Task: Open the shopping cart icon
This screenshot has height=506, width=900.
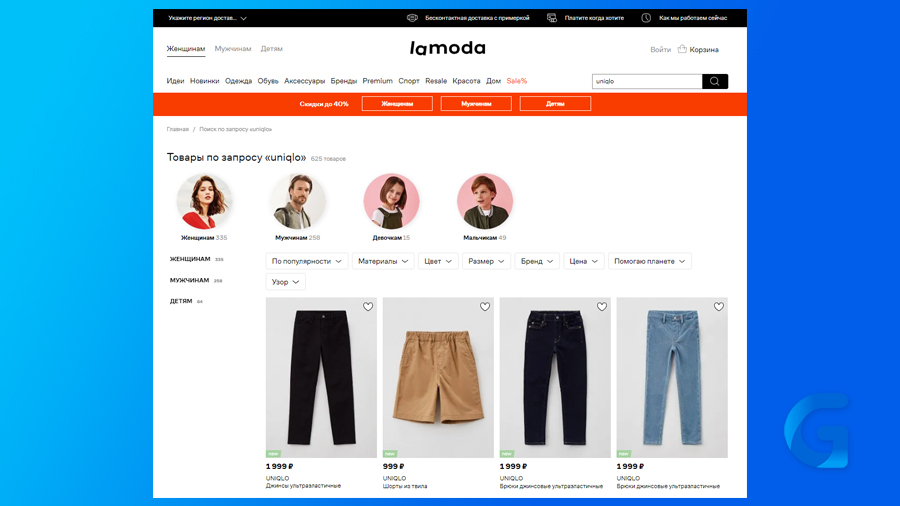Action: [x=682, y=49]
